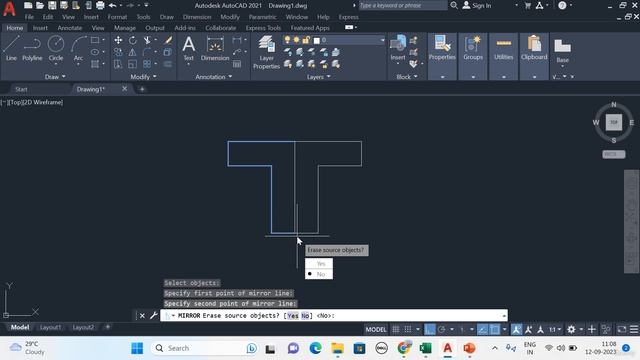
Task: Open the Text tool
Action: (x=189, y=48)
